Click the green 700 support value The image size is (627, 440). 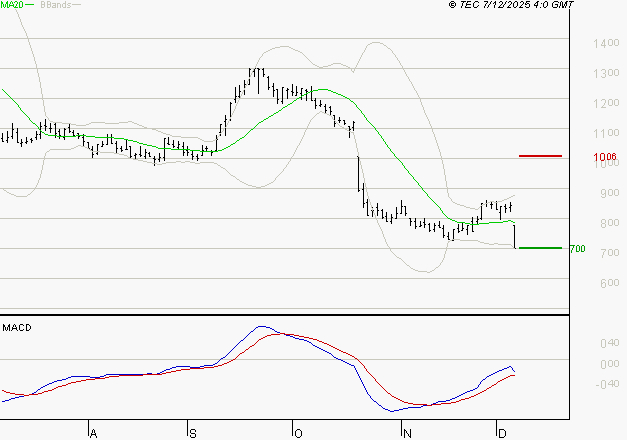(x=577, y=249)
